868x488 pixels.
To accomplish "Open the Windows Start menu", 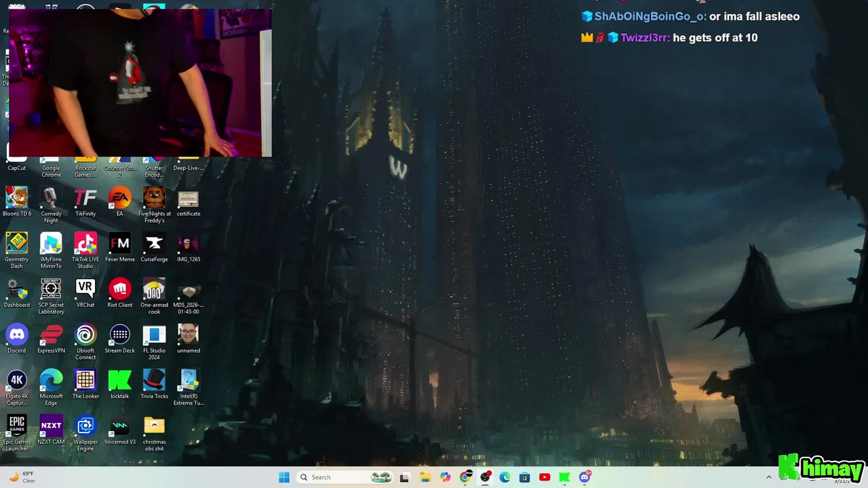I will click(284, 477).
